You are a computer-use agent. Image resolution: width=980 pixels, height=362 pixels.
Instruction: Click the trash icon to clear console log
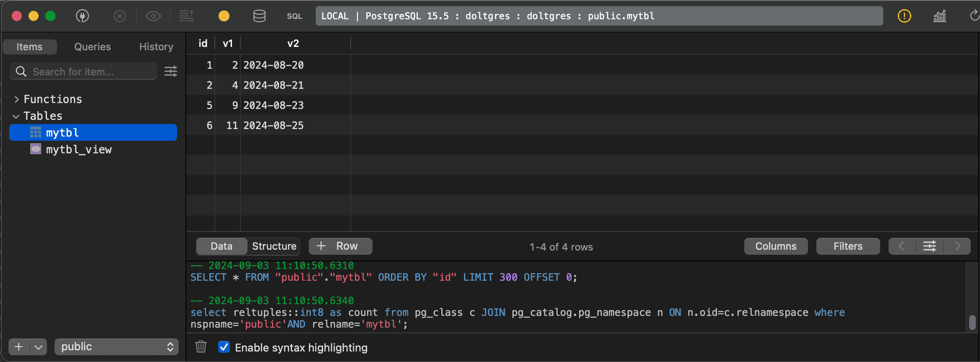coord(201,346)
